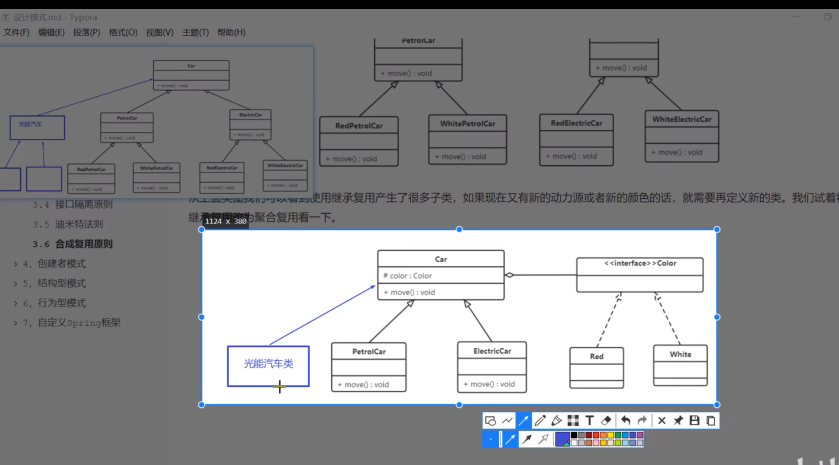The height and width of the screenshot is (465, 839).
Task: Open the 帮助(H) menu
Action: pyautogui.click(x=231, y=33)
